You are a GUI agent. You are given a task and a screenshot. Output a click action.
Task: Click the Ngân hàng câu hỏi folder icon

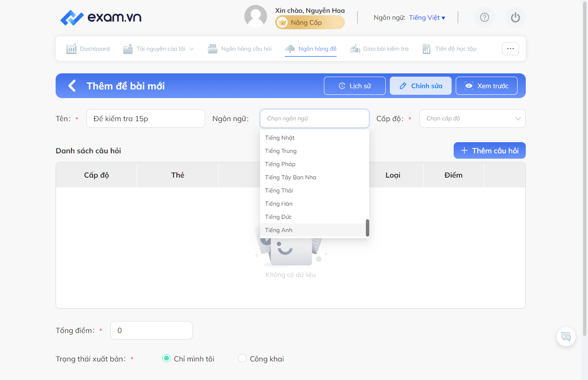pos(213,49)
